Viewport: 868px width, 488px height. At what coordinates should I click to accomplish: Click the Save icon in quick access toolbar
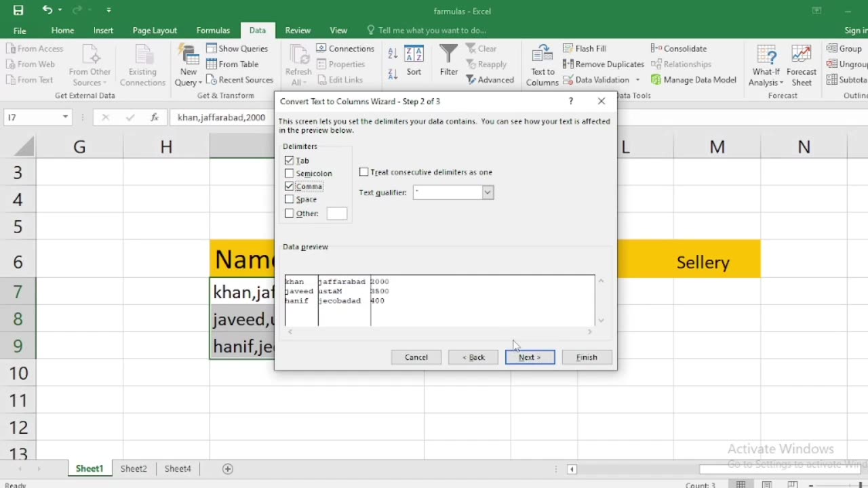point(18,10)
